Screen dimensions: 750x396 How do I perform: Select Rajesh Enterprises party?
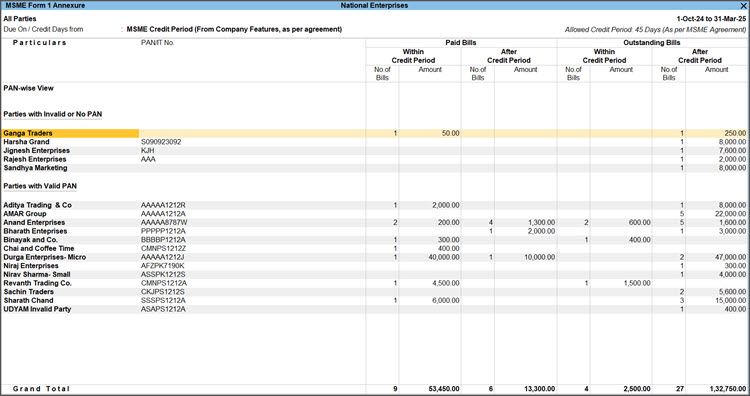point(35,159)
